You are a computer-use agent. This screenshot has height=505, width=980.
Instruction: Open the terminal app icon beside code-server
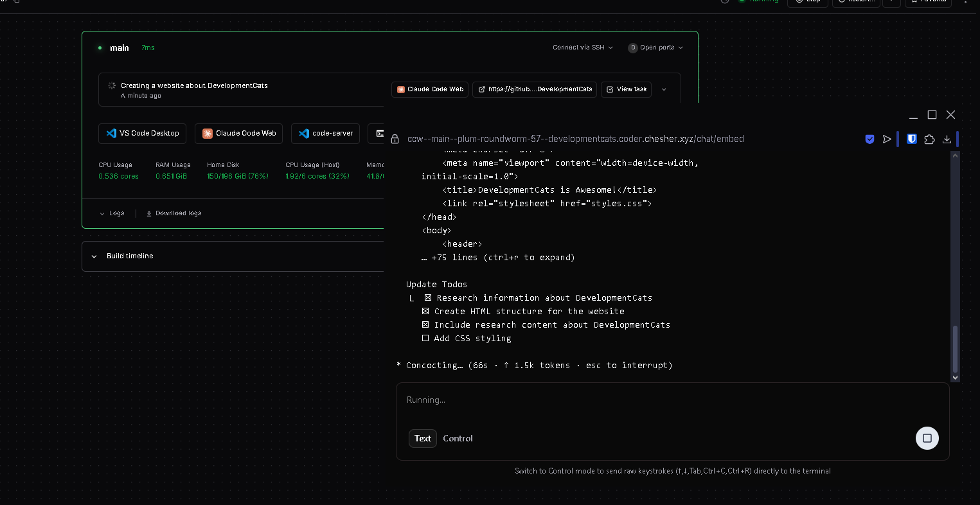[378, 134]
